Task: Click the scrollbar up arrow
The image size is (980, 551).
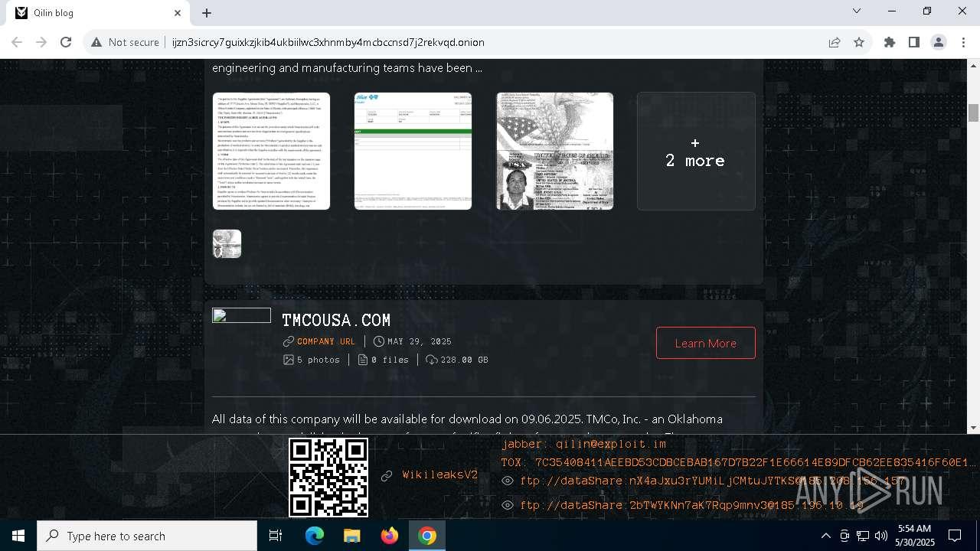Action: pyautogui.click(x=973, y=65)
